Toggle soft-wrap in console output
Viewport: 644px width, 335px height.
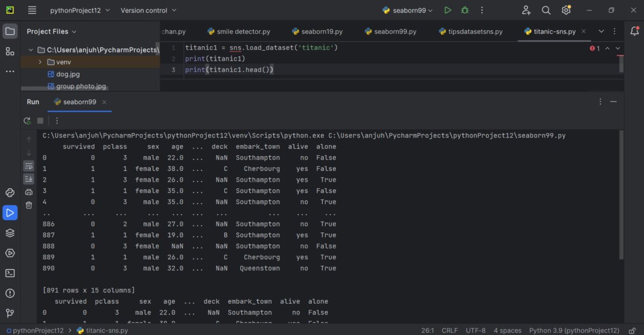tap(29, 166)
